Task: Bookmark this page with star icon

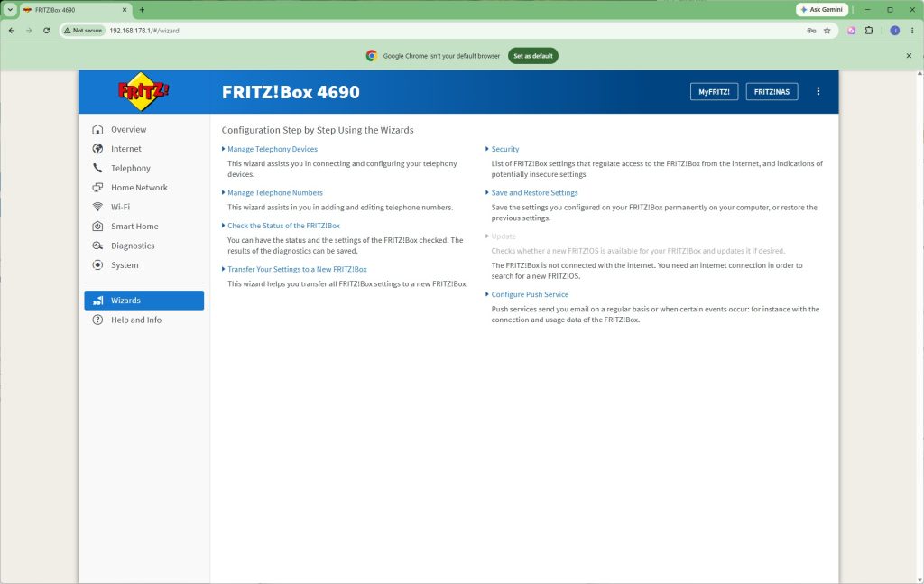Action: click(x=827, y=31)
